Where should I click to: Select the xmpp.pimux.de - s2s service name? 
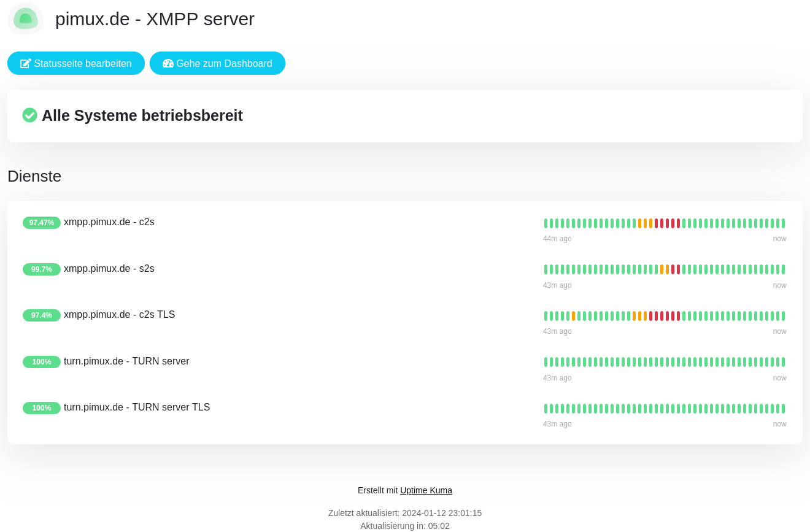(109, 269)
